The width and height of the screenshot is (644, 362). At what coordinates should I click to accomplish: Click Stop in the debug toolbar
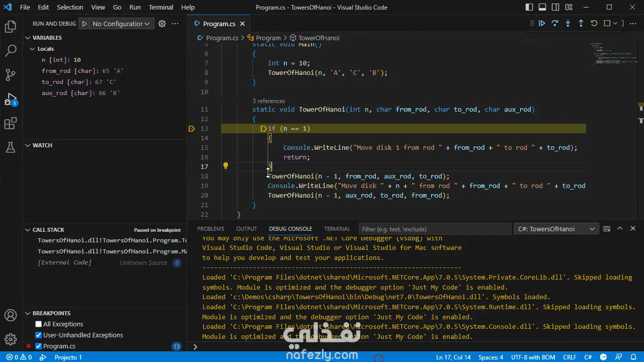point(607,23)
